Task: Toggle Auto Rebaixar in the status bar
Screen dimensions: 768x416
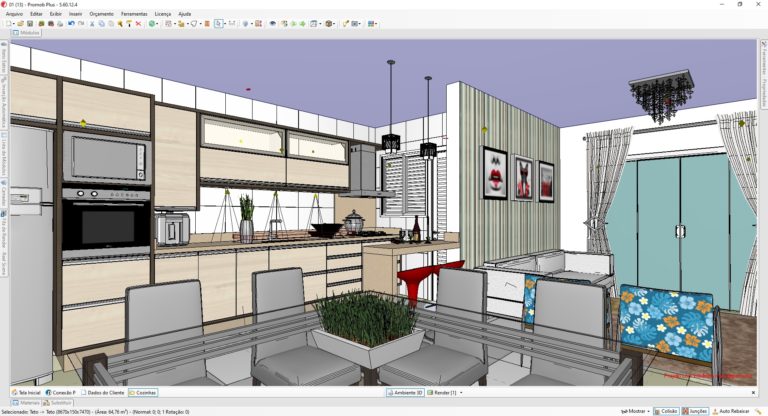Action: pos(731,411)
